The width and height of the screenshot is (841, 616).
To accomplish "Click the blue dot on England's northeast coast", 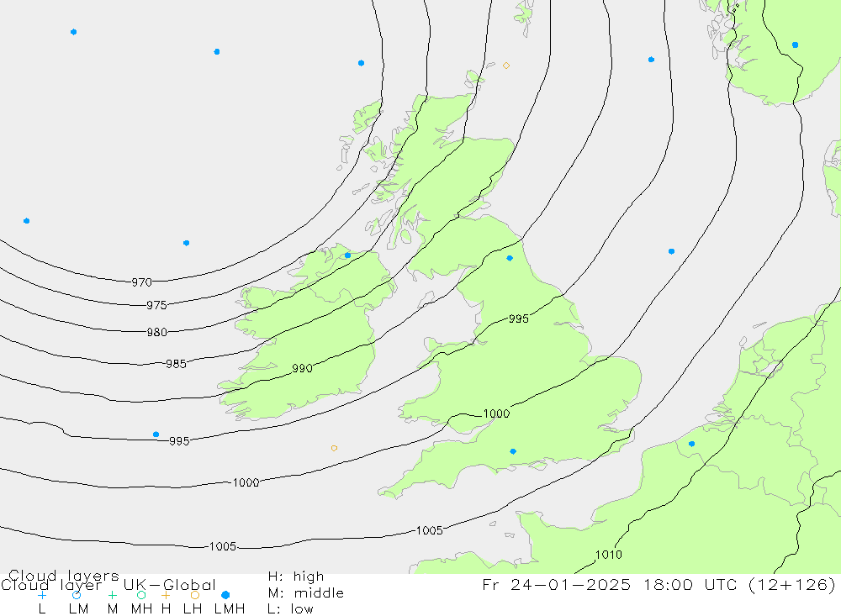I will (x=510, y=258).
